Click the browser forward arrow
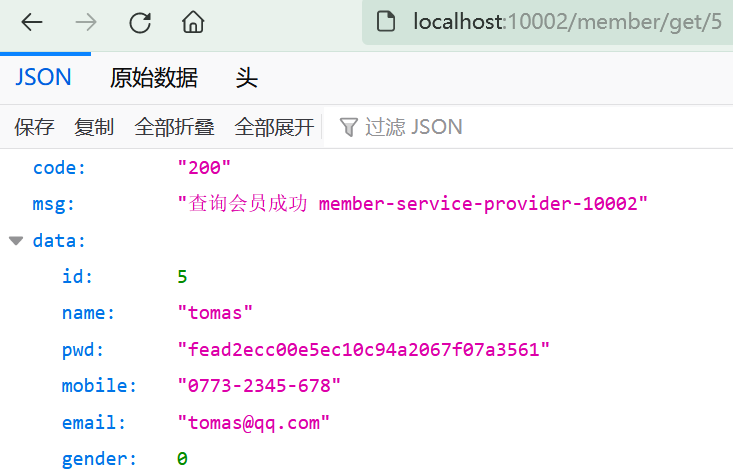The height and width of the screenshot is (475, 733). pos(86,22)
